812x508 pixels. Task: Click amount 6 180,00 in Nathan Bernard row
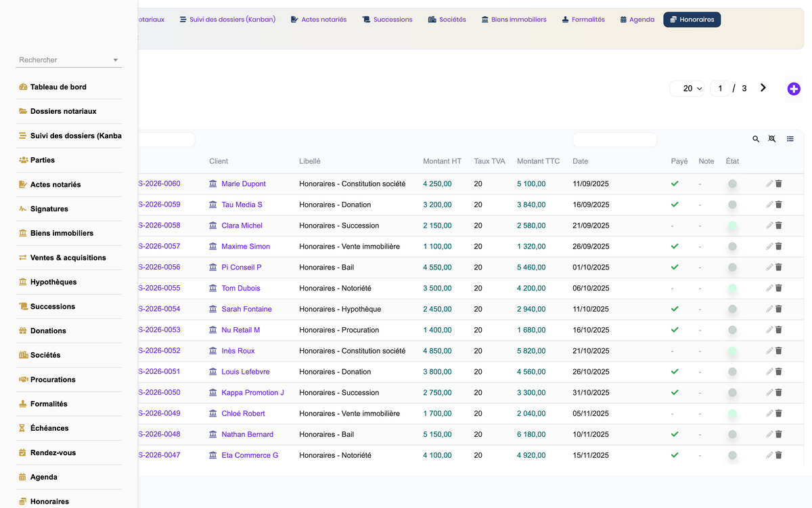click(x=531, y=434)
